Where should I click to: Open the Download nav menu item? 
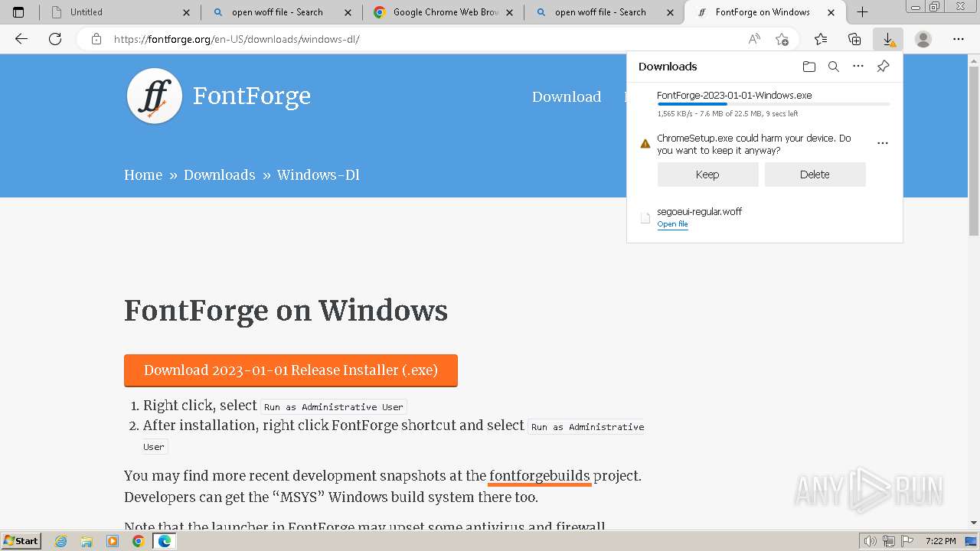pos(567,96)
